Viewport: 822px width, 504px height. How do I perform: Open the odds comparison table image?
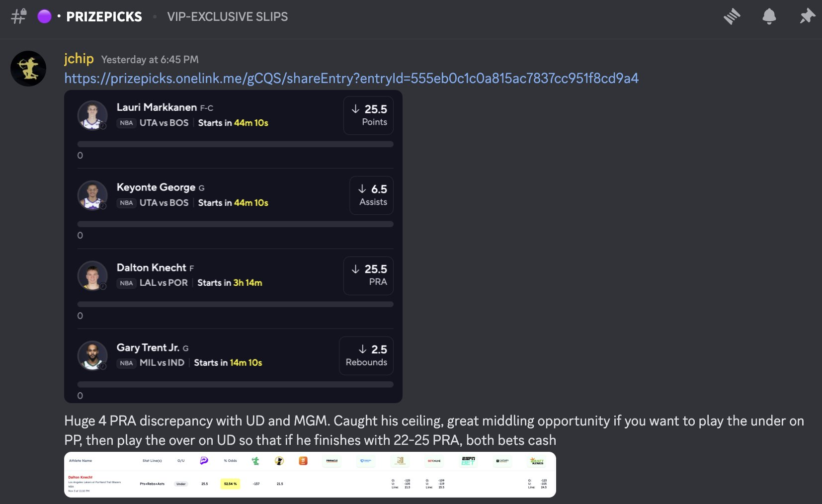coord(310,475)
